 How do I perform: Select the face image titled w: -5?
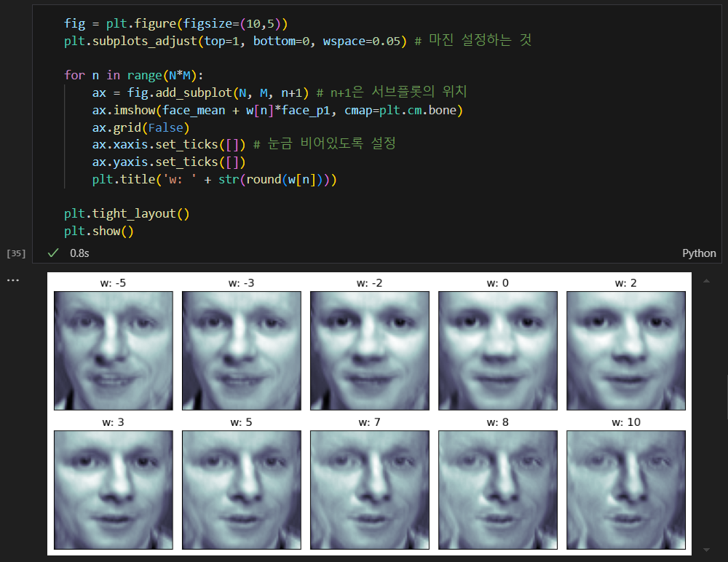[x=114, y=351]
